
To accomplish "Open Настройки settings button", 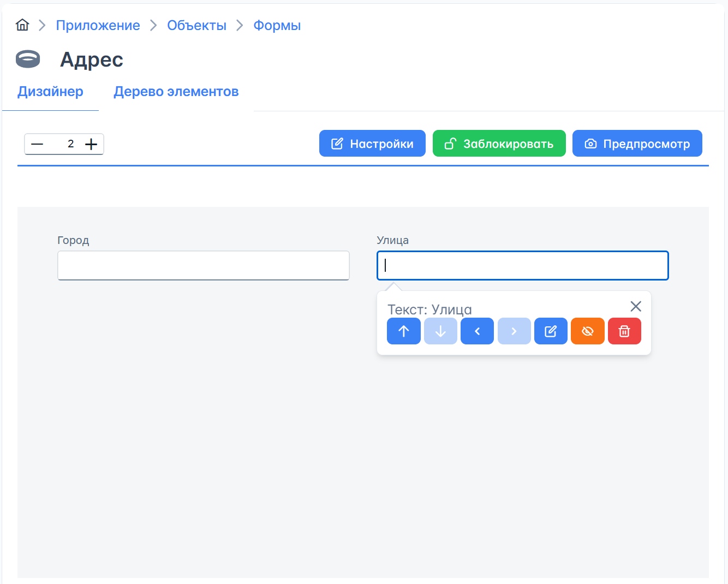I will tap(372, 144).
